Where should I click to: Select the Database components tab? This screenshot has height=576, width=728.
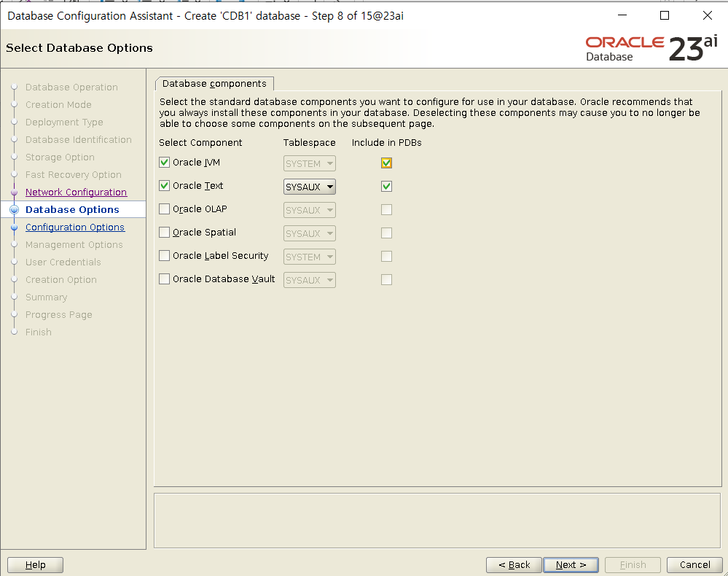(x=214, y=84)
